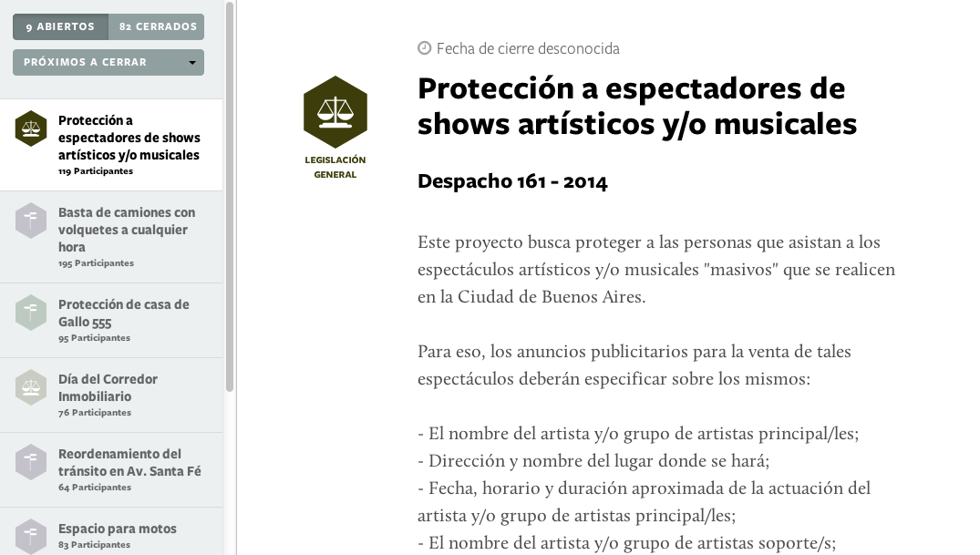Select the Espacio para motos proposal

pyautogui.click(x=117, y=529)
